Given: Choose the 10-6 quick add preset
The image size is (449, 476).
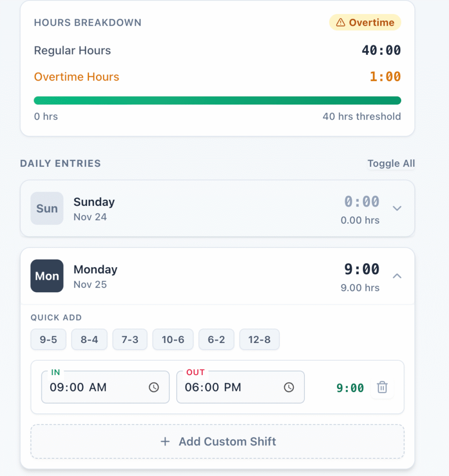Looking at the screenshot, I should pos(173,339).
